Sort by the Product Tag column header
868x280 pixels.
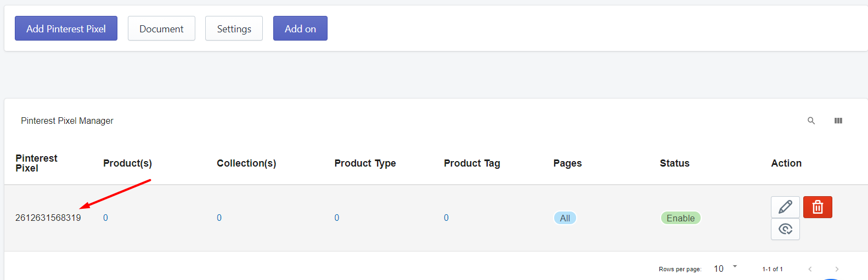tap(472, 163)
